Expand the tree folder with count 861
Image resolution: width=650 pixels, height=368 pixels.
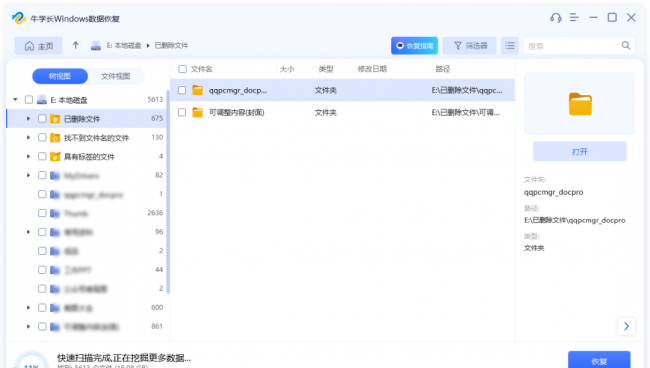(x=28, y=327)
